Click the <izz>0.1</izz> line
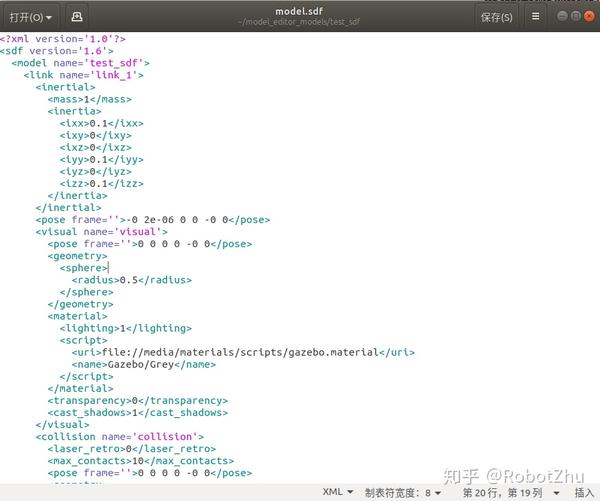 point(101,183)
